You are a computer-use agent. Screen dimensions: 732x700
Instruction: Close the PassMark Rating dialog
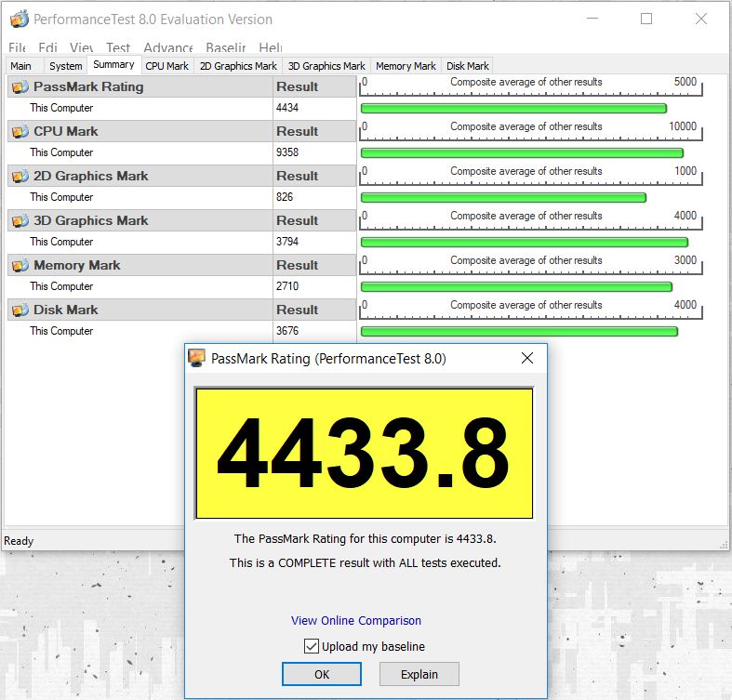click(x=527, y=358)
